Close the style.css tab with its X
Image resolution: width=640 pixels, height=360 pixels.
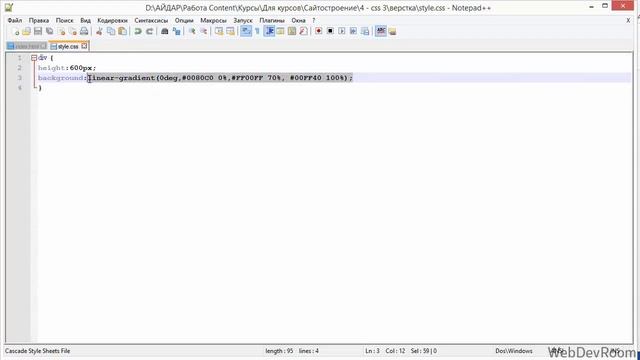pyautogui.click(x=84, y=46)
